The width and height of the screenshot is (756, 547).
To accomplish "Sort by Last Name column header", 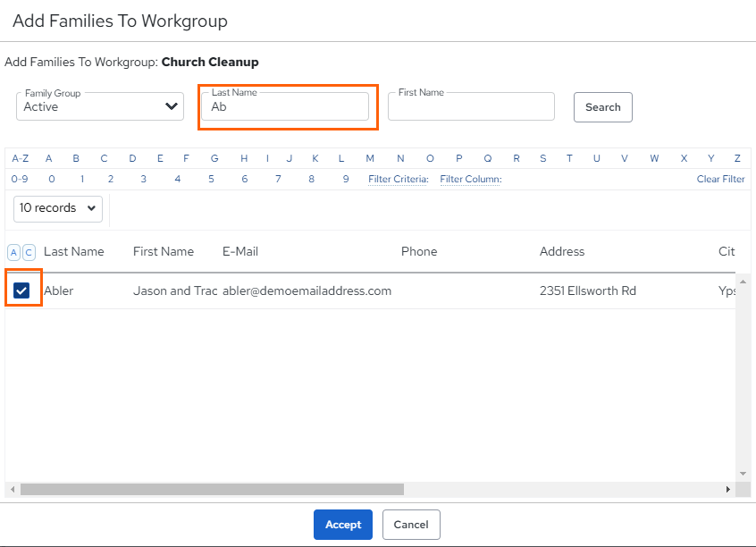I will [74, 251].
